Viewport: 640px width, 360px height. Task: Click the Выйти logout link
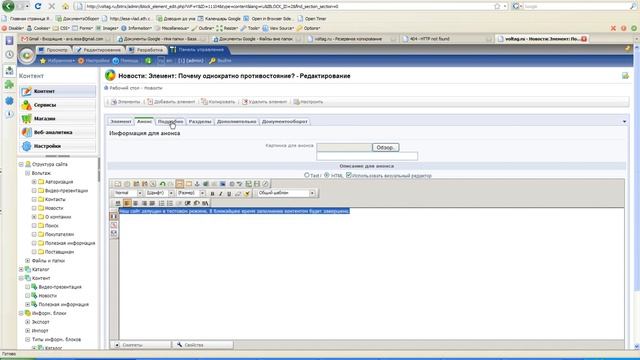click(220, 60)
